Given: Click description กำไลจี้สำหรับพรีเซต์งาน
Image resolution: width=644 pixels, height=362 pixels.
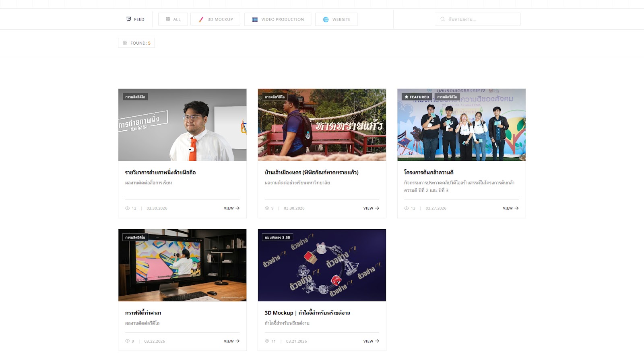Looking at the screenshot, I should (287, 323).
